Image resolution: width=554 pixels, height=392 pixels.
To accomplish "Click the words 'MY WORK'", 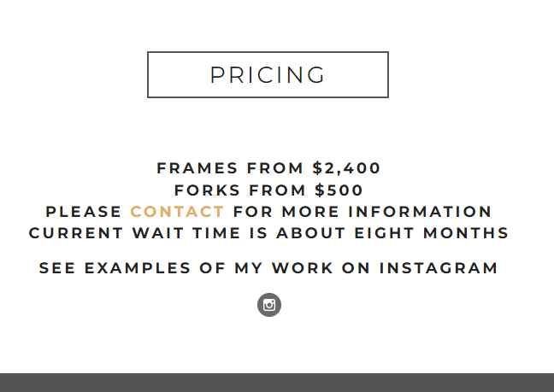I will [x=284, y=268].
